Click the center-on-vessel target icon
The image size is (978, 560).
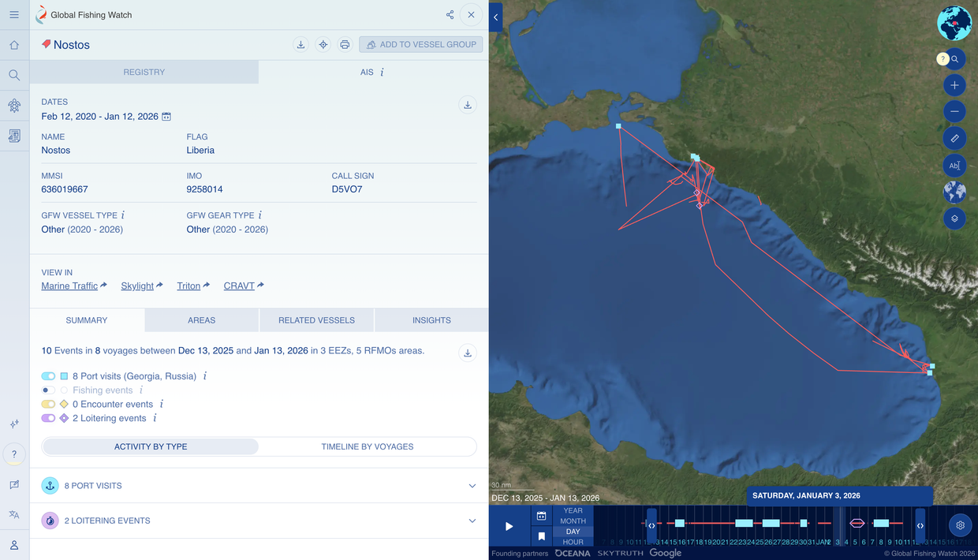tap(323, 45)
